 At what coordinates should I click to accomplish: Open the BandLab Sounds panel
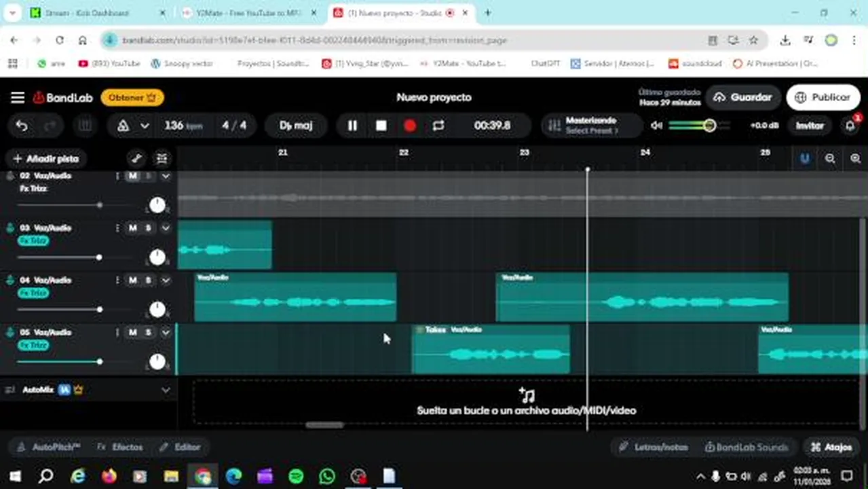[x=747, y=448]
